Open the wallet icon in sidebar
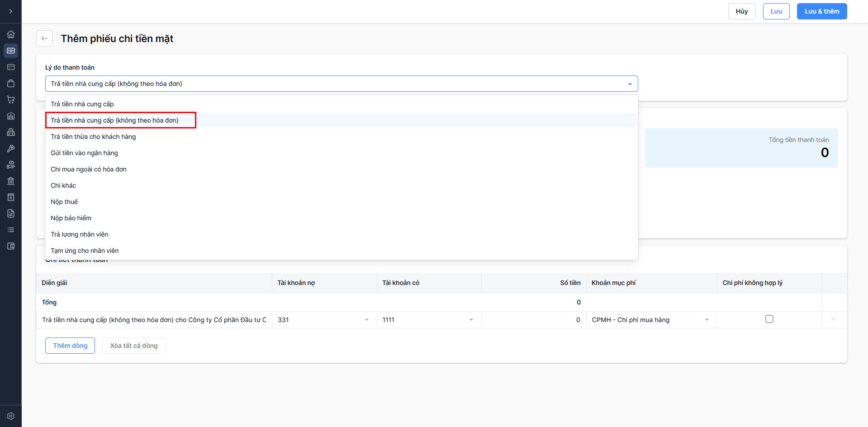 (x=11, y=246)
